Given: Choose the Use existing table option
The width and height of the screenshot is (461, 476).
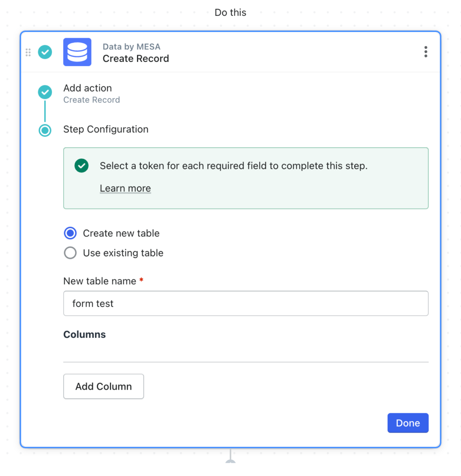Looking at the screenshot, I should click(x=70, y=253).
